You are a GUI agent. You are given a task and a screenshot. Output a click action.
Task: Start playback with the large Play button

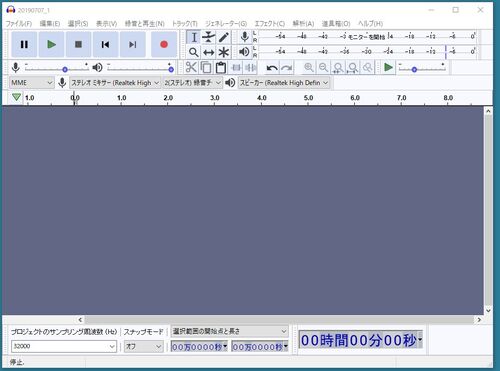pos(51,44)
